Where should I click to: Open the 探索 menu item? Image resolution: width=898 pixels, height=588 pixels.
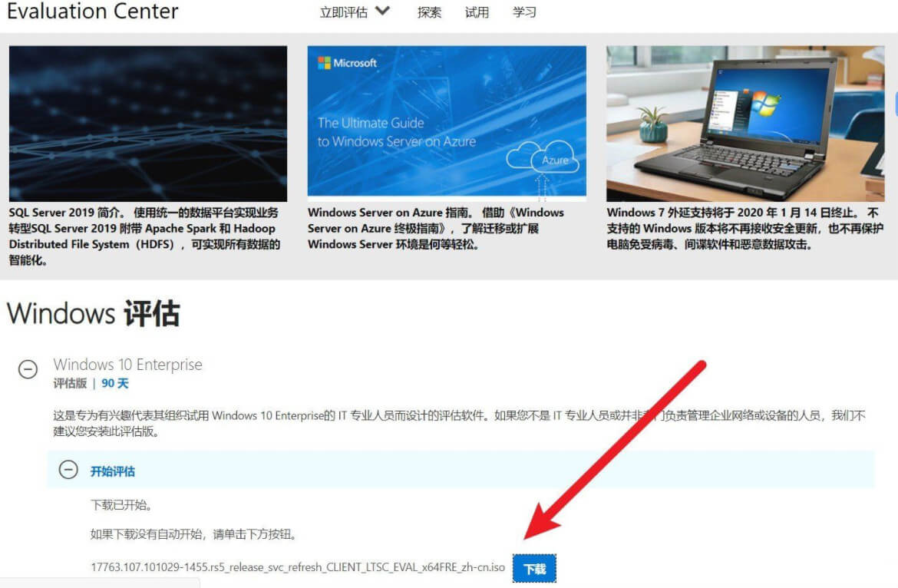click(429, 12)
